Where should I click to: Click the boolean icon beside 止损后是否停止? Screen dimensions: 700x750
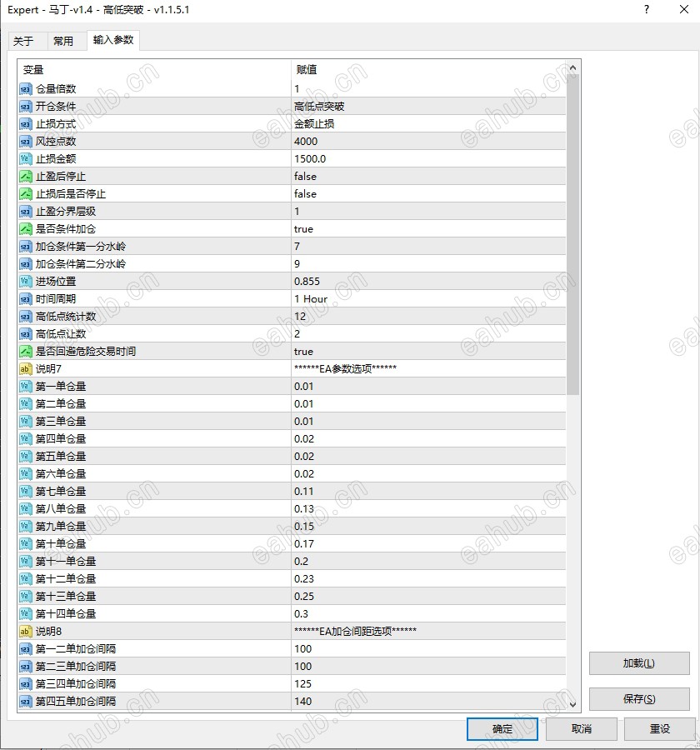click(x=25, y=194)
